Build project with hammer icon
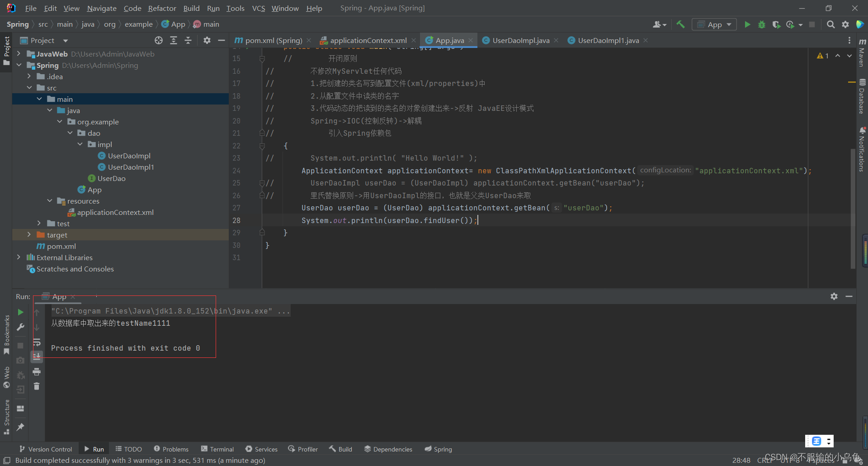868x466 pixels. coord(680,24)
